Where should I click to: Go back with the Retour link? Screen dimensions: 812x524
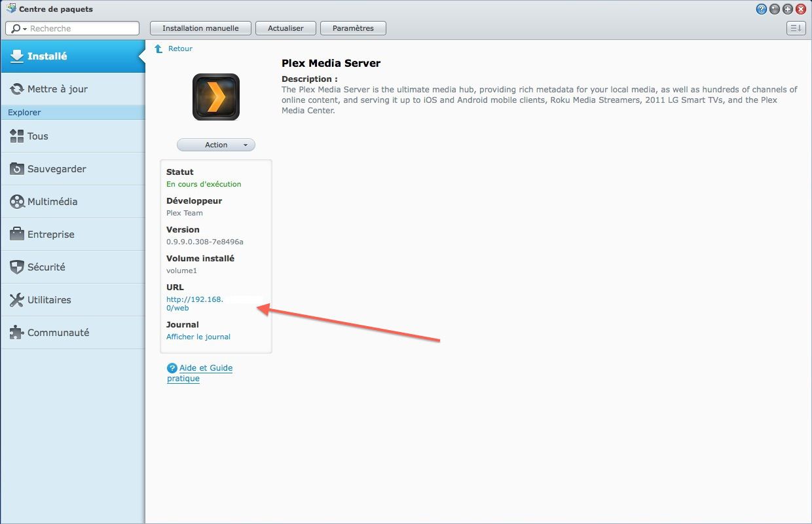[180, 48]
